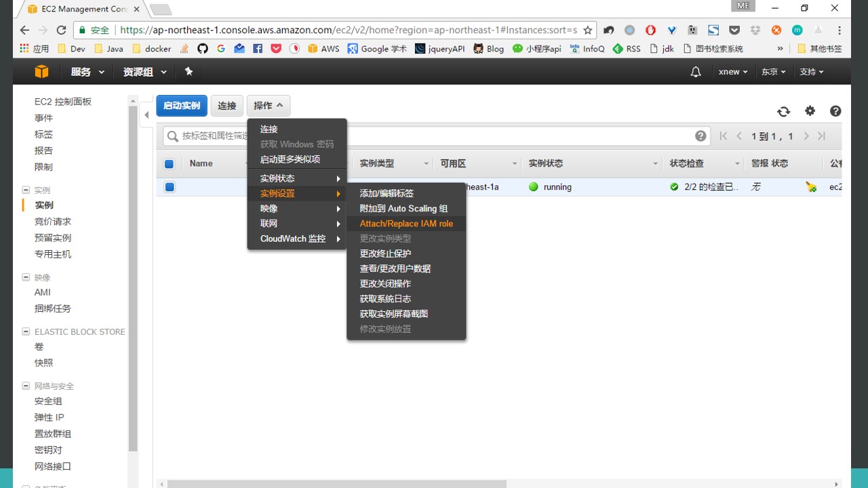Choose 获取系统日志 from the submenu
Image resolution: width=868 pixels, height=488 pixels.
point(406,299)
